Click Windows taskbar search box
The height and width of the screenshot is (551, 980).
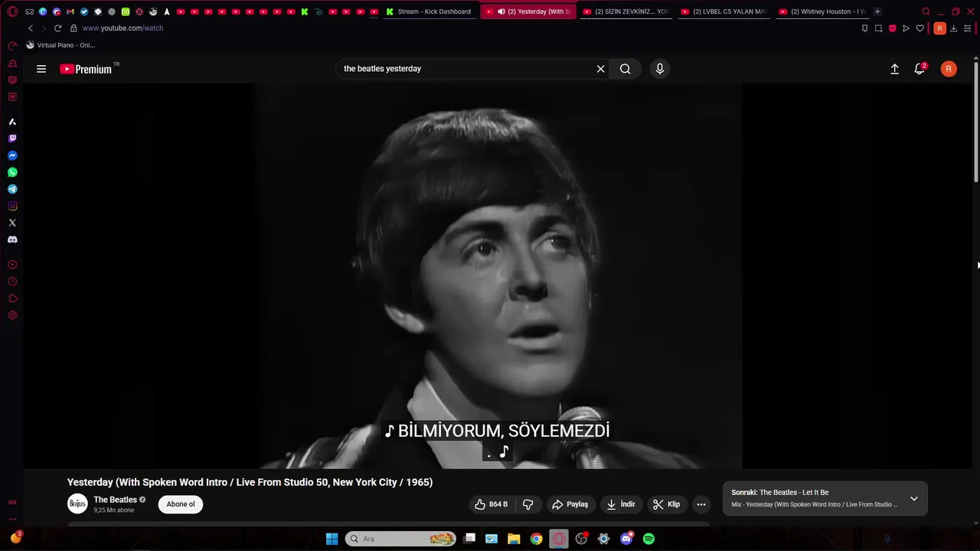coord(400,539)
